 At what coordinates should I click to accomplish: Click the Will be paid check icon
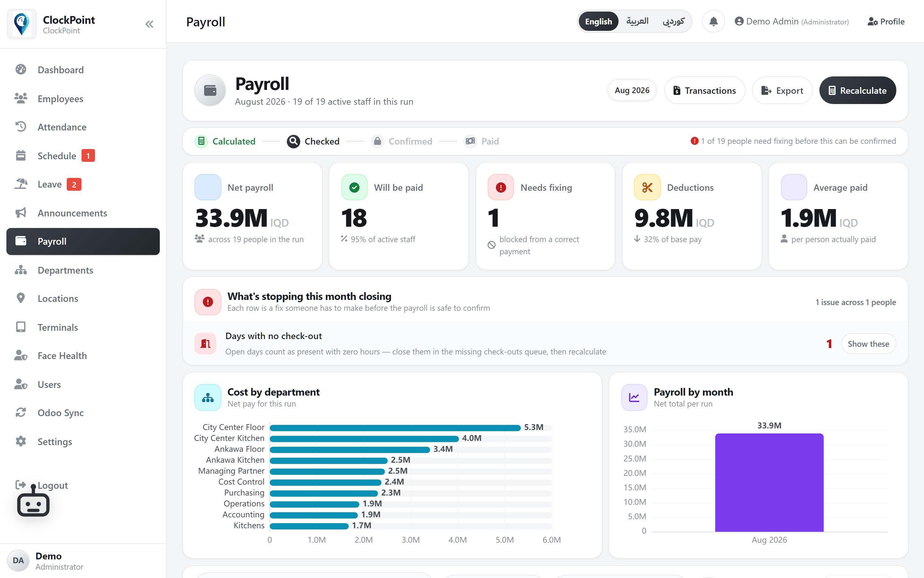[x=354, y=187]
